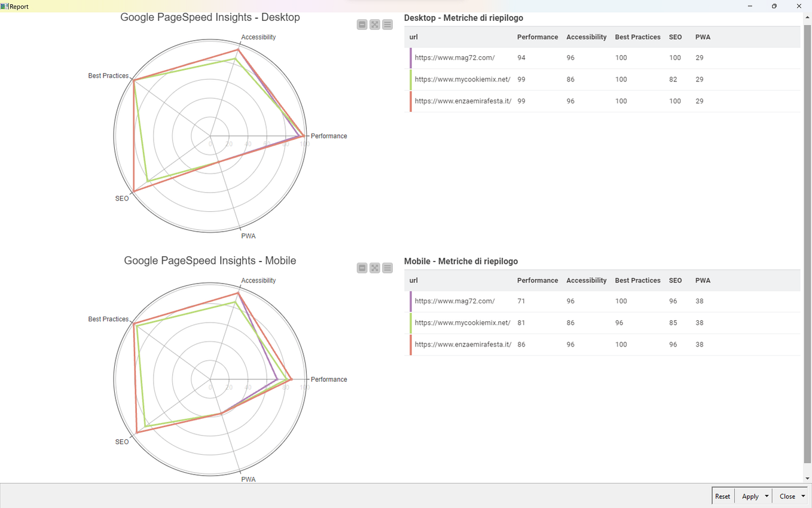Click the Report application icon in titlebar
Image resolution: width=812 pixels, height=508 pixels.
[x=5, y=6]
